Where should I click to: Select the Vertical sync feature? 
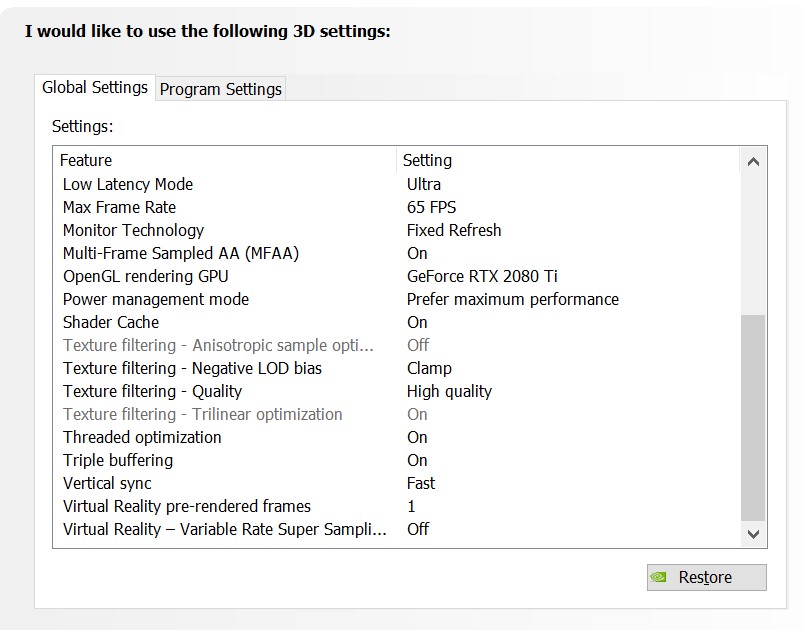pyautogui.click(x=107, y=484)
